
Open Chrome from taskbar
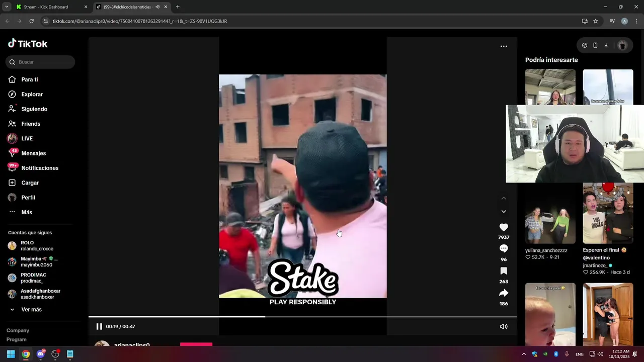(x=26, y=354)
